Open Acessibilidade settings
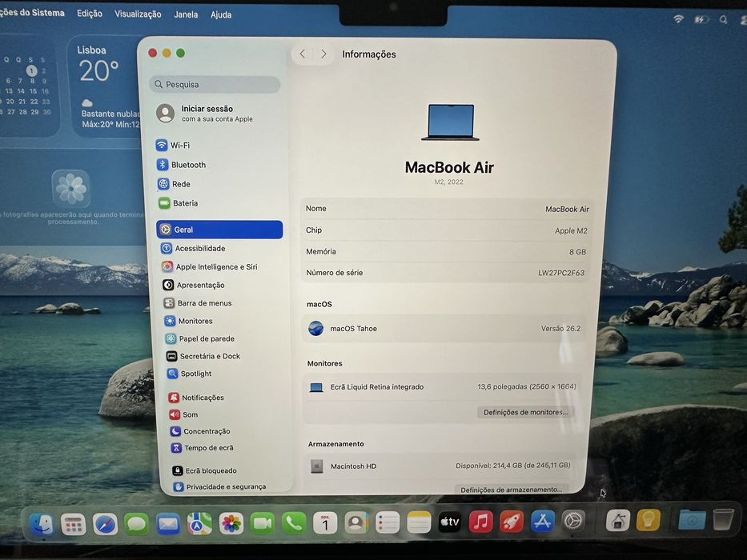The width and height of the screenshot is (747, 560). click(193, 248)
